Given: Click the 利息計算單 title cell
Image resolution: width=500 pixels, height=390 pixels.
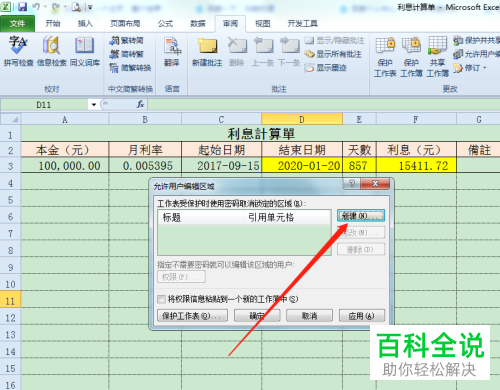Looking at the screenshot, I should point(261,133).
